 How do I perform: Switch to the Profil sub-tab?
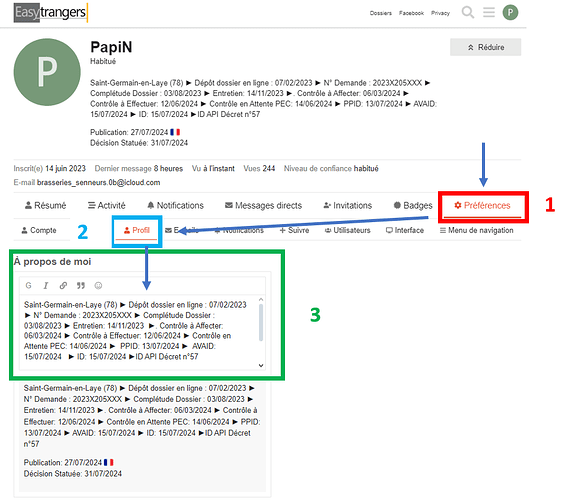point(137,231)
